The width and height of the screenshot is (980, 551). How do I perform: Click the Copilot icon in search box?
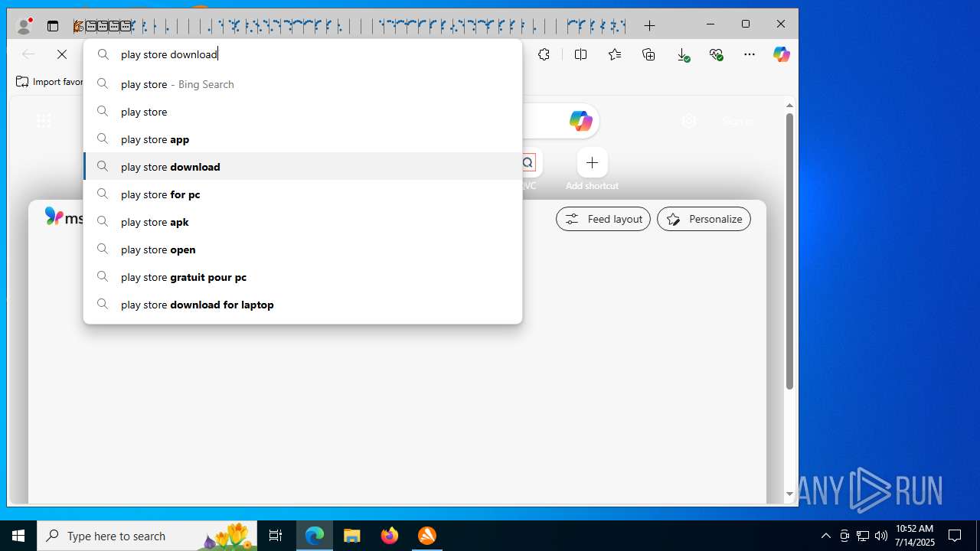(580, 121)
